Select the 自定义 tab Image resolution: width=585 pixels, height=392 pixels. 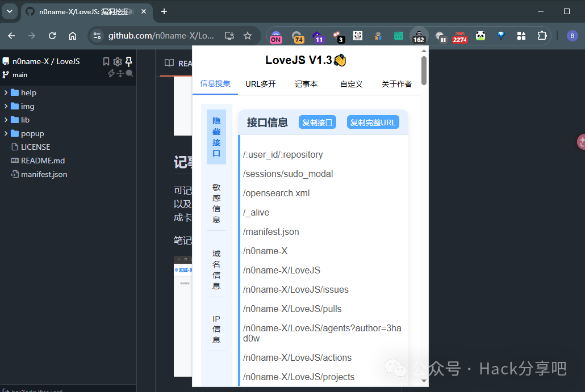352,84
